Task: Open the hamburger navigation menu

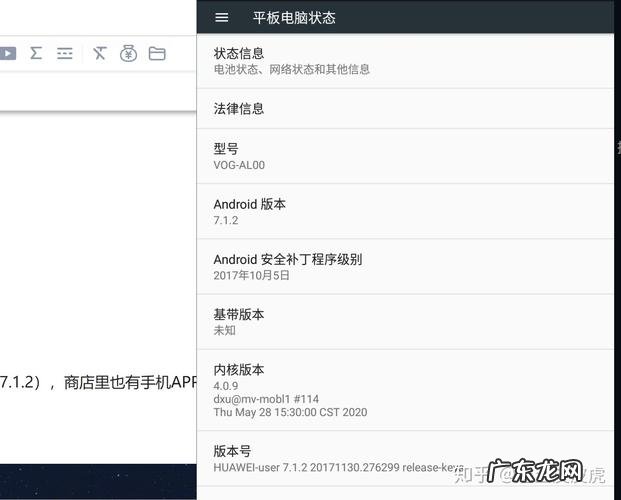Action: (x=222, y=17)
